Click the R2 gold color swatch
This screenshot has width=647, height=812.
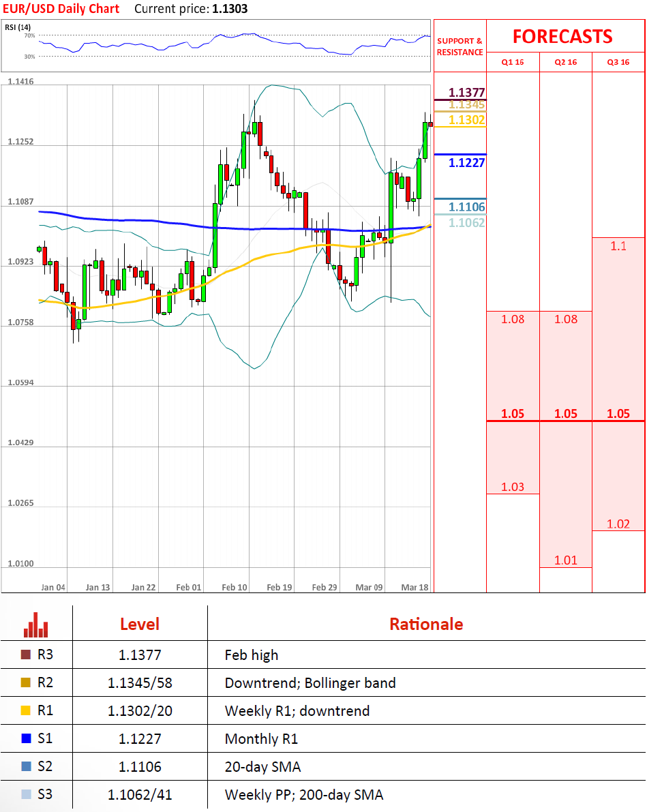[26, 682]
